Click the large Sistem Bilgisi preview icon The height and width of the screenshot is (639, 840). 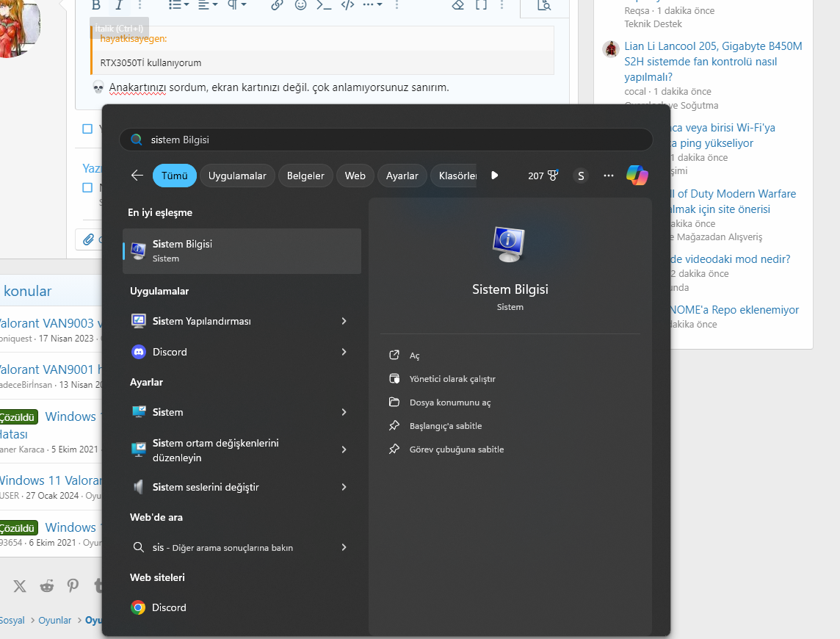coord(508,245)
